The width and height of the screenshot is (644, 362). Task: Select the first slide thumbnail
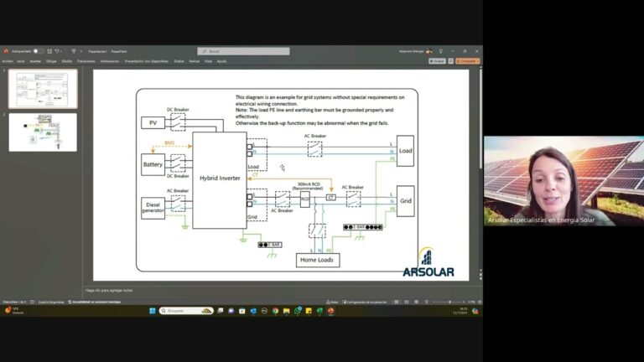pos(43,89)
